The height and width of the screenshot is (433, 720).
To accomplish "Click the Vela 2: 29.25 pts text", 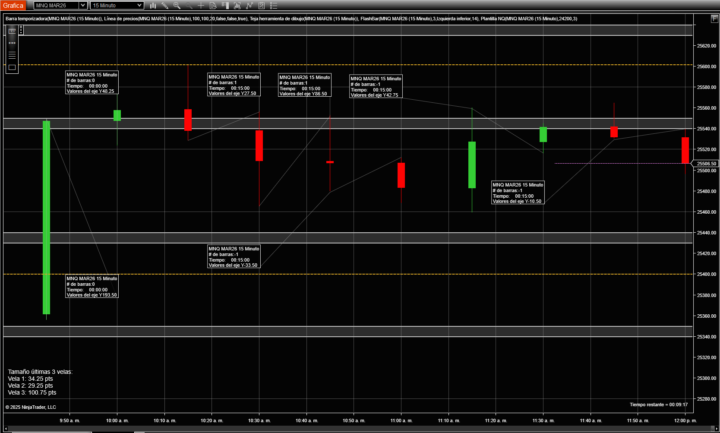I will tap(30, 386).
